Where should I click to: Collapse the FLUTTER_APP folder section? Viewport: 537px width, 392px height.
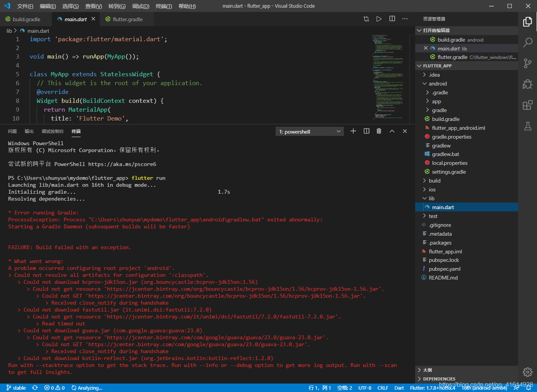tap(466, 66)
